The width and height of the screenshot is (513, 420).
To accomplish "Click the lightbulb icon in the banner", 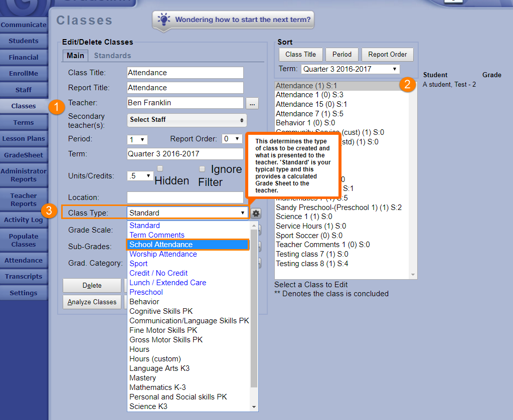I will 163,20.
